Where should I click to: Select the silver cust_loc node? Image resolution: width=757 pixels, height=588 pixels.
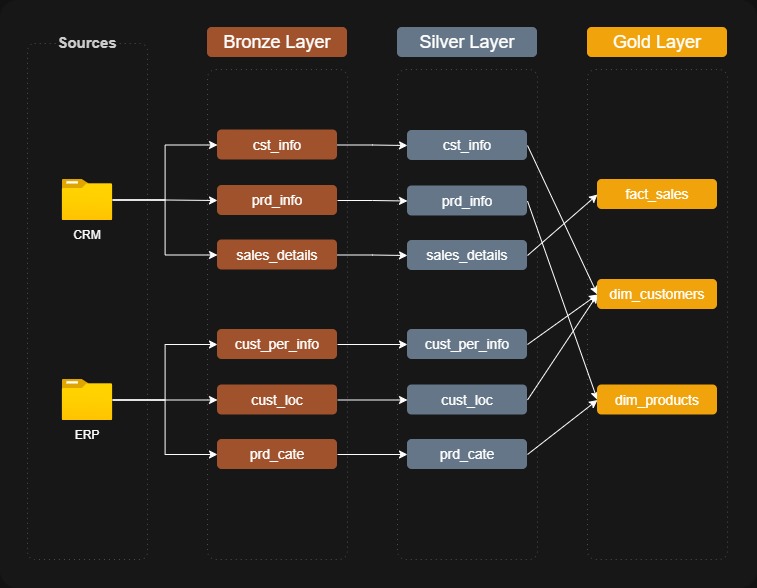coord(467,399)
